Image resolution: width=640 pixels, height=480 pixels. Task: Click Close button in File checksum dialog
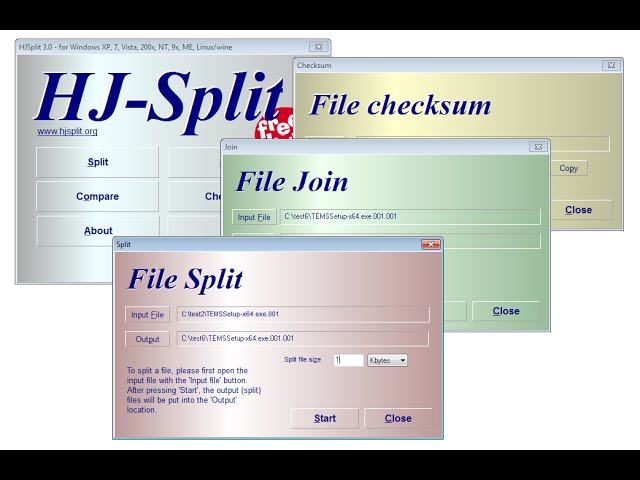[x=578, y=210]
